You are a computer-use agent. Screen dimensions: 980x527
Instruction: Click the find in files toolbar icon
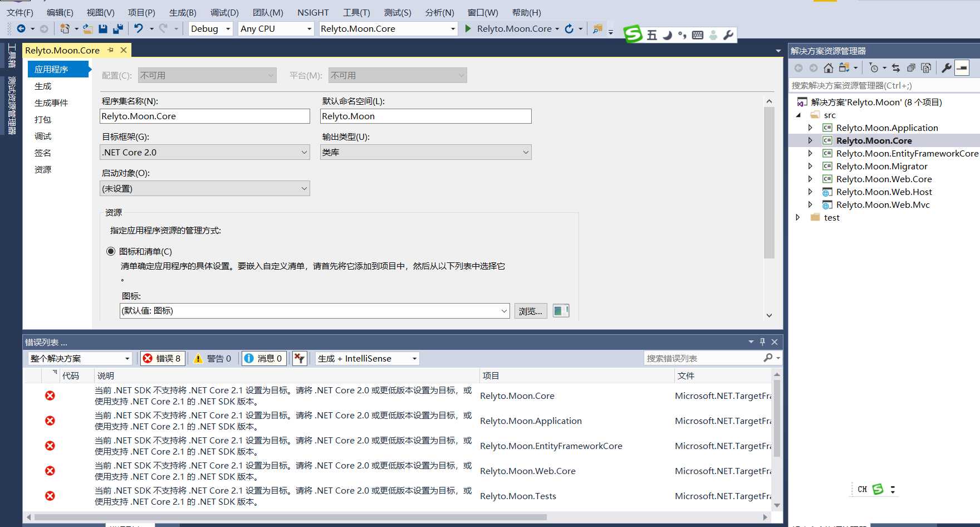(x=597, y=28)
